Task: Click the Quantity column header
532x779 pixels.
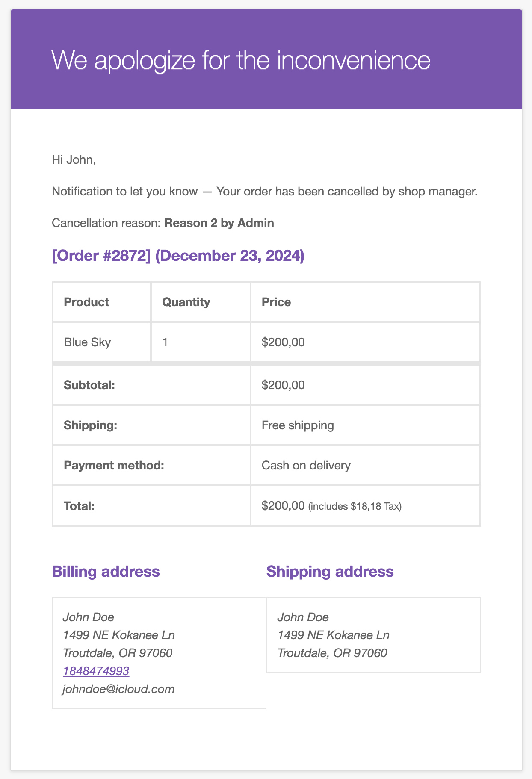Action: click(x=201, y=302)
